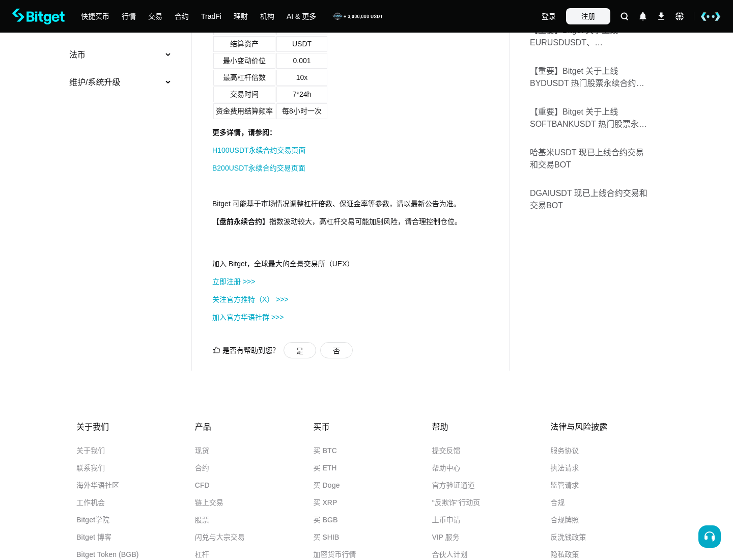Open the 机构 menu
The image size is (733, 560).
tap(267, 16)
